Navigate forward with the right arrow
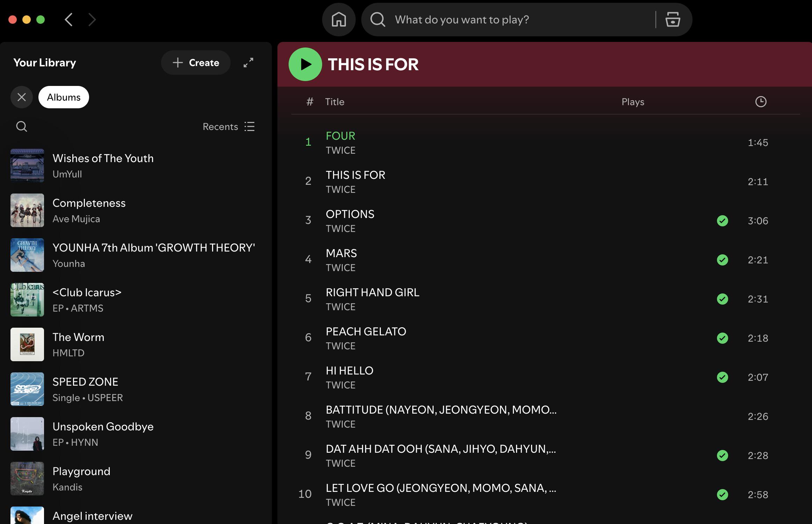This screenshot has width=812, height=524. point(92,20)
